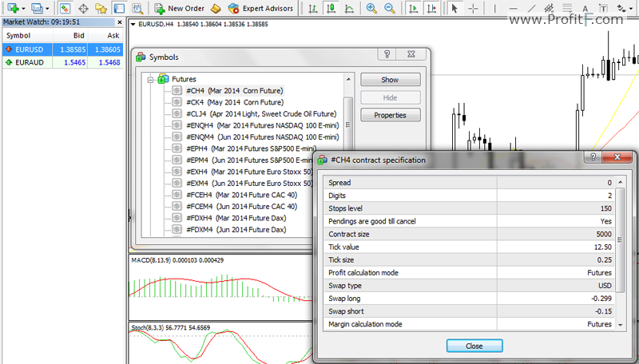Click help button in Symbols dialog
The image size is (639, 364).
click(x=387, y=53)
